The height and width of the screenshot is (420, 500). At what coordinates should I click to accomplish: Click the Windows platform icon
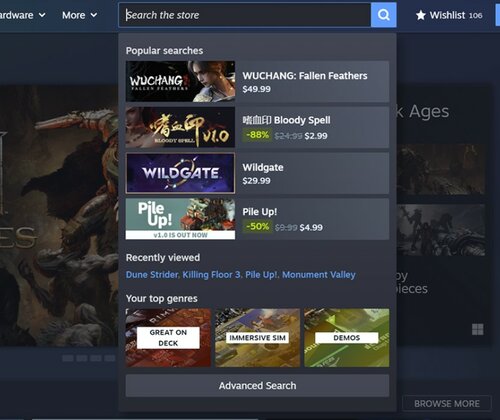click(478, 329)
